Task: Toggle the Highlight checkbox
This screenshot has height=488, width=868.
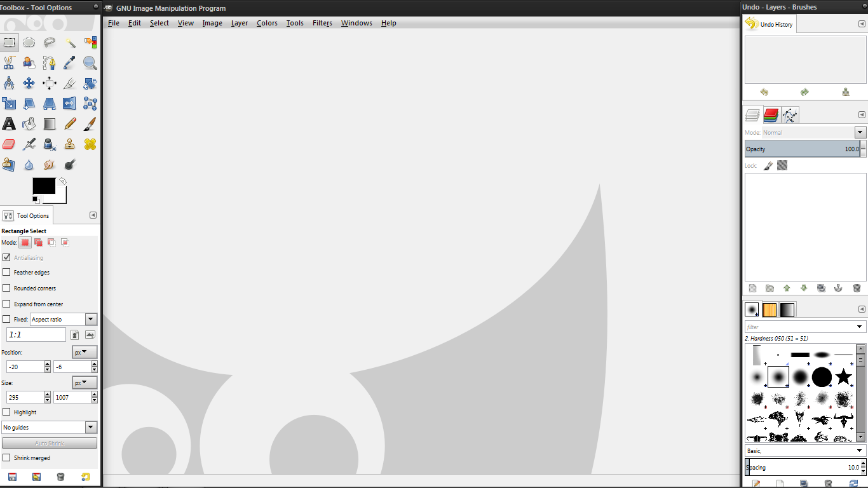Action: (6, 412)
